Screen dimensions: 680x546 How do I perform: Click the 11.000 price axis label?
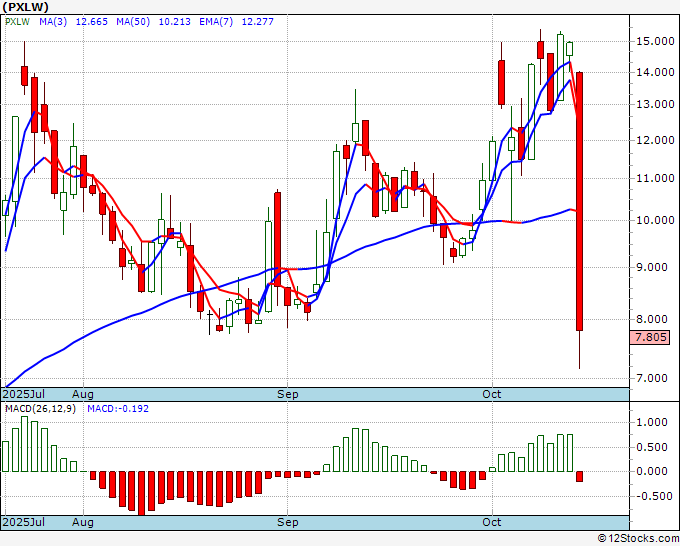point(655,178)
